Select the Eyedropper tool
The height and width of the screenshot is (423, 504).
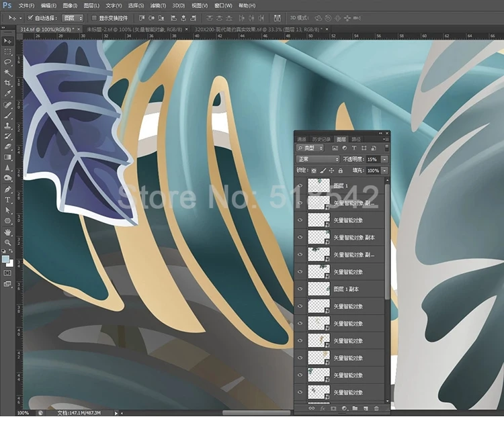coord(7,93)
